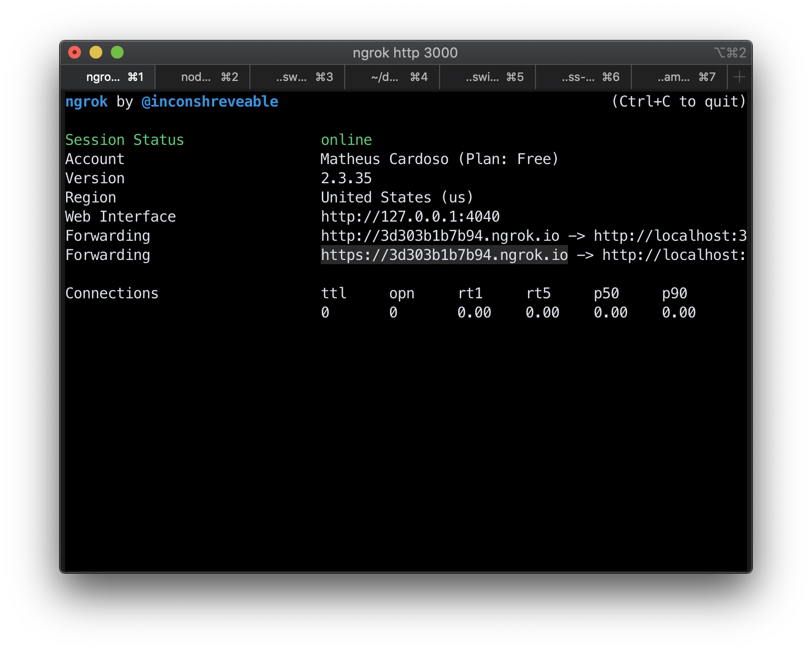This screenshot has width=812, height=652.
Task: Switch to the ngro... ⌘1 tab
Action: 108,77
